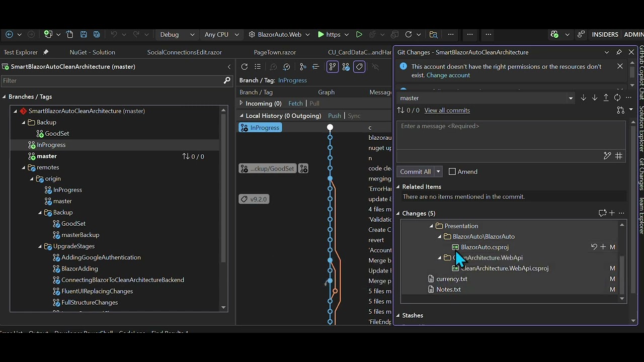Open the Debug configuration dropdown
This screenshot has height=362, width=644.
click(x=177, y=35)
